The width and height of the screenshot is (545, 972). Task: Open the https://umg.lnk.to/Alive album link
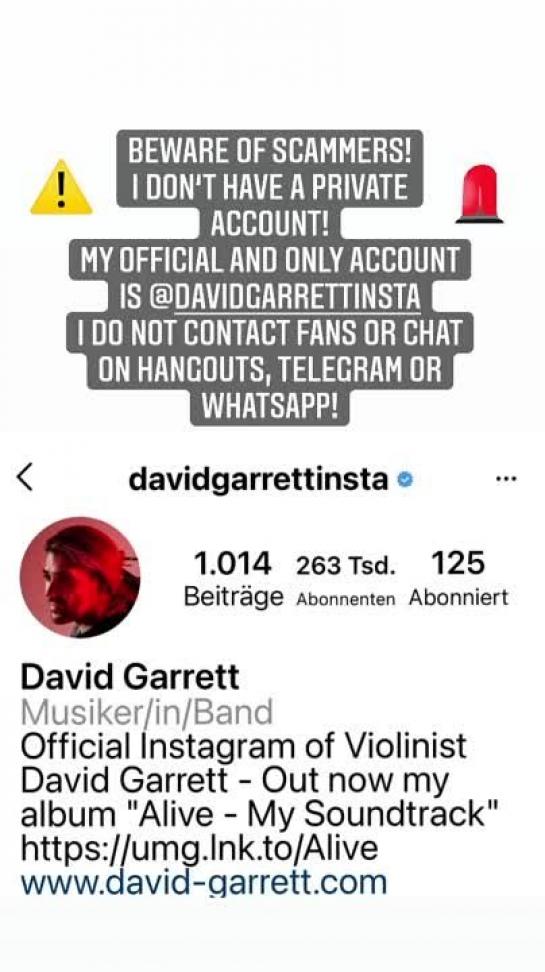pyautogui.click(x=199, y=847)
